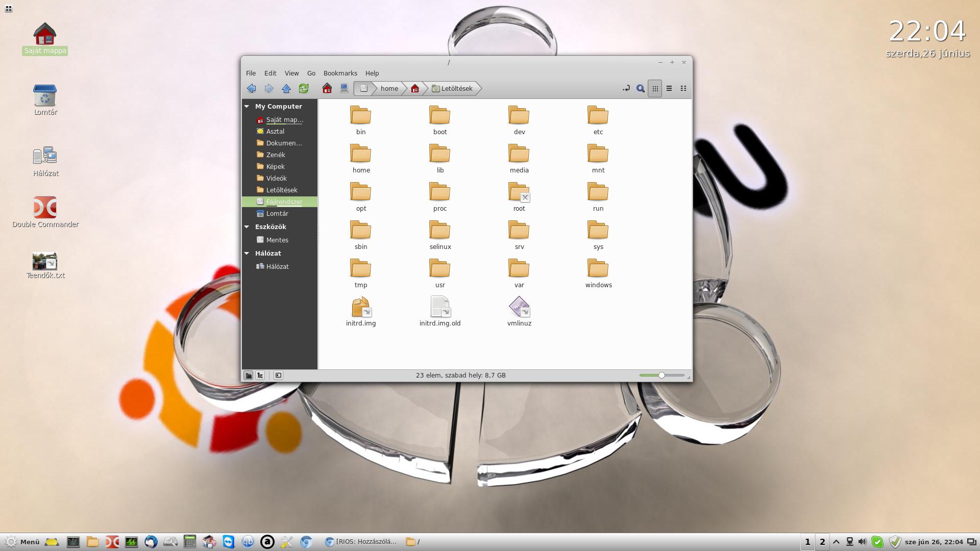Select Letöltések in the sidebar
This screenshot has width=980, height=551.
click(280, 190)
